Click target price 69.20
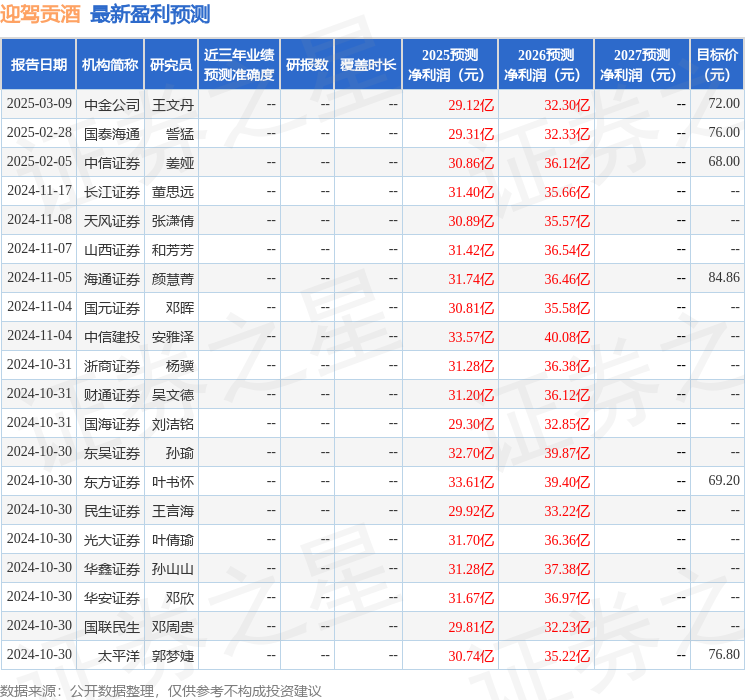 pos(724,480)
